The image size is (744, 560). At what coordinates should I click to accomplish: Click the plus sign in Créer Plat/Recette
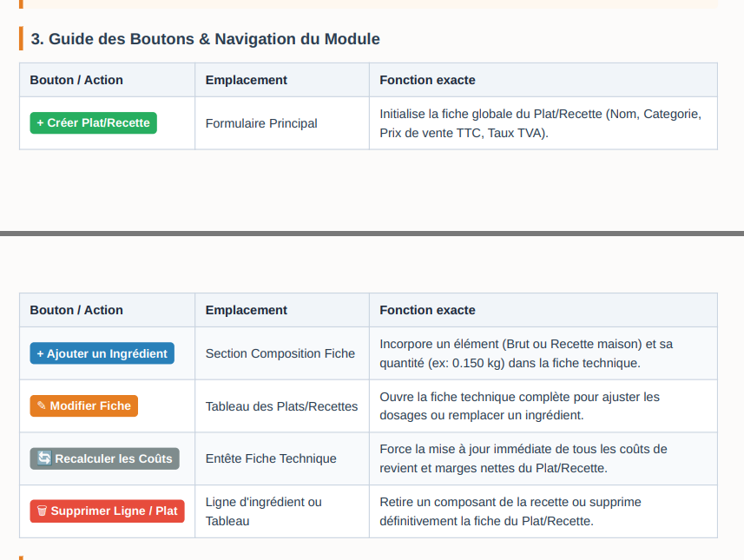(40, 123)
